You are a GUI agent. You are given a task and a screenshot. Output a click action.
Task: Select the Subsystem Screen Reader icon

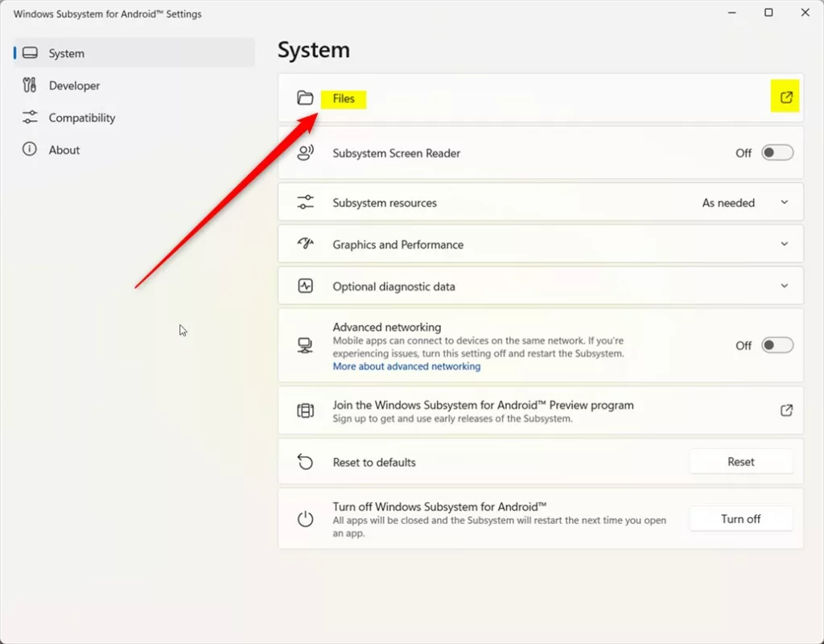click(x=305, y=152)
